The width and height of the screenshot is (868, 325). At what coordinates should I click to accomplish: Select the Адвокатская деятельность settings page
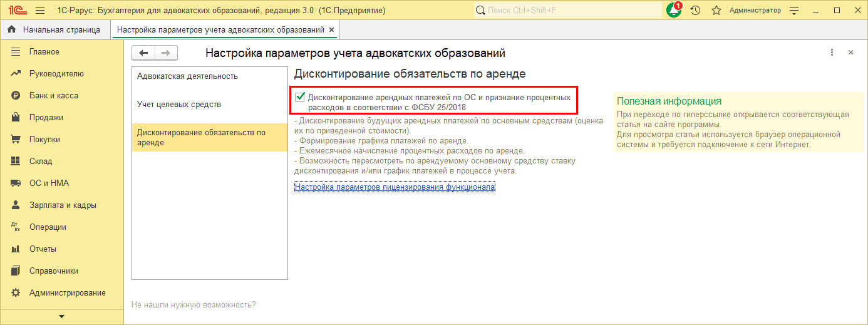[187, 76]
